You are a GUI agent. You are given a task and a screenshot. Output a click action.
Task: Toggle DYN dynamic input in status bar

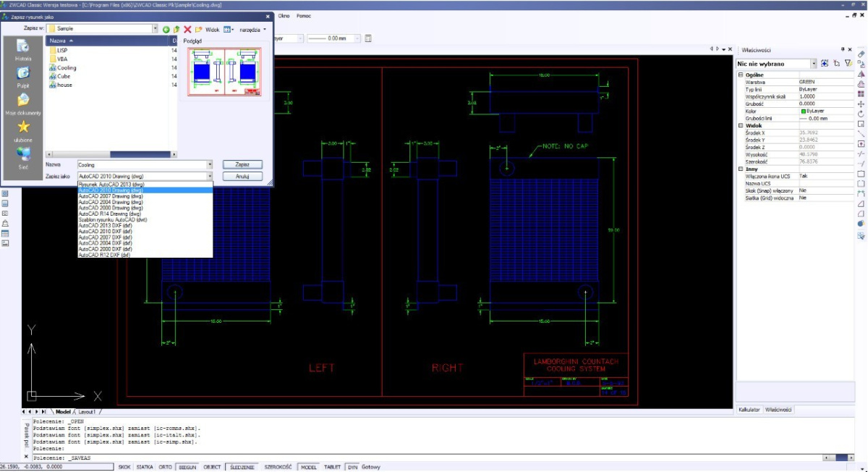click(353, 467)
